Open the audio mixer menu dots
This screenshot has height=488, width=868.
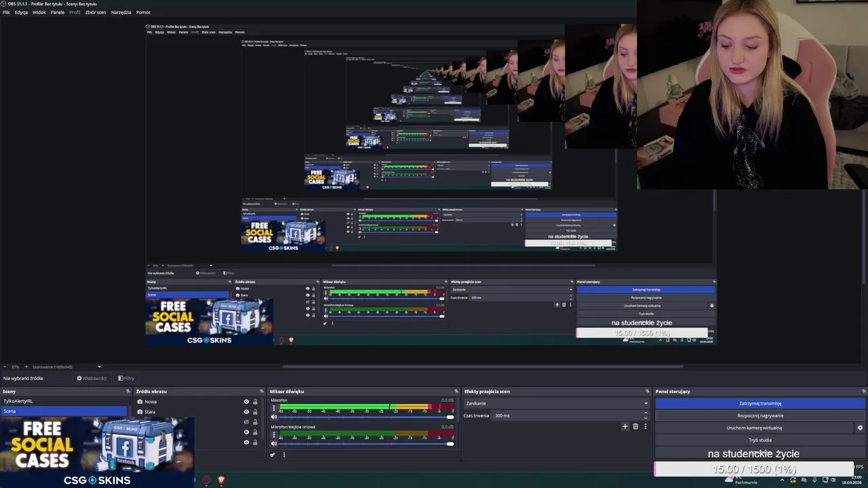[x=283, y=455]
